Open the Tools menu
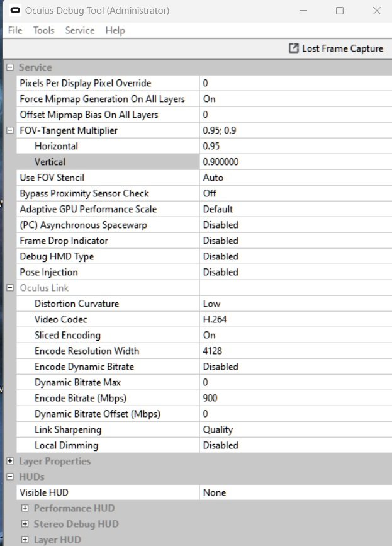This screenshot has width=392, height=546. 44,30
